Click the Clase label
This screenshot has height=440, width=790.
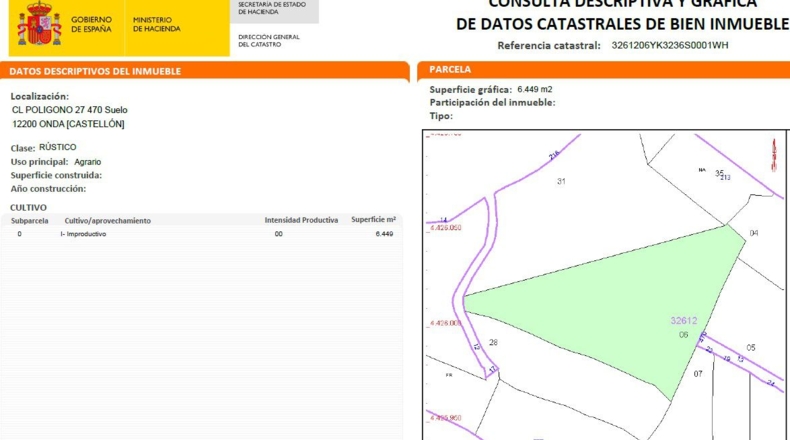click(23, 148)
